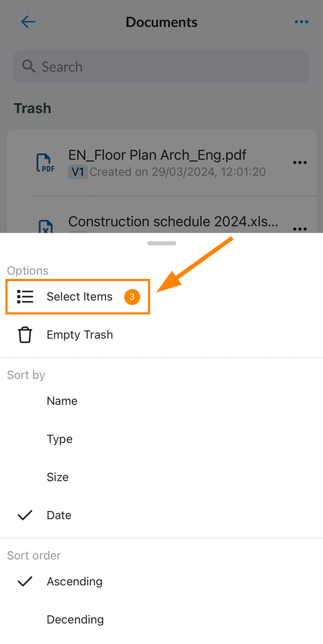Tap the back arrow icon
This screenshot has width=323, height=644.
pyautogui.click(x=28, y=22)
